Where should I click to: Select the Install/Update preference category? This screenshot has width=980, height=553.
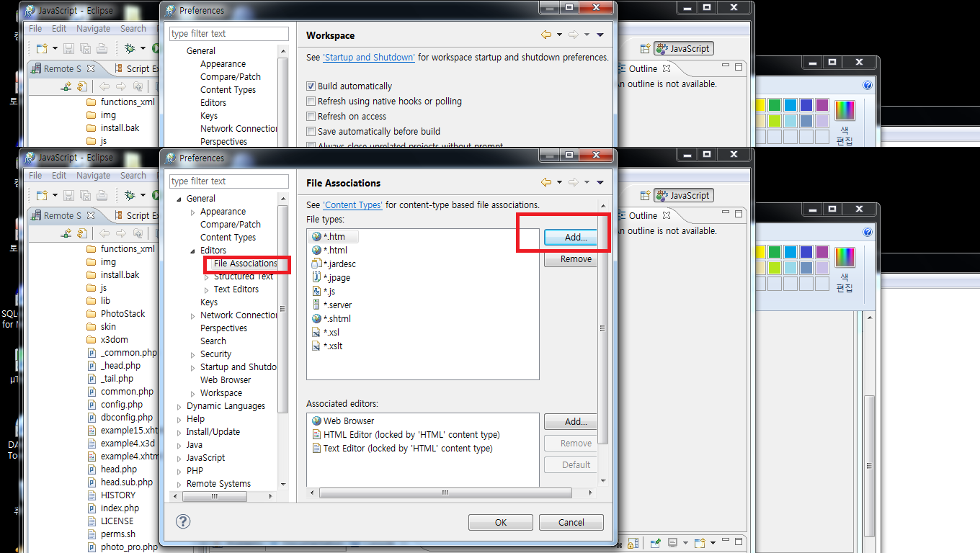(213, 431)
